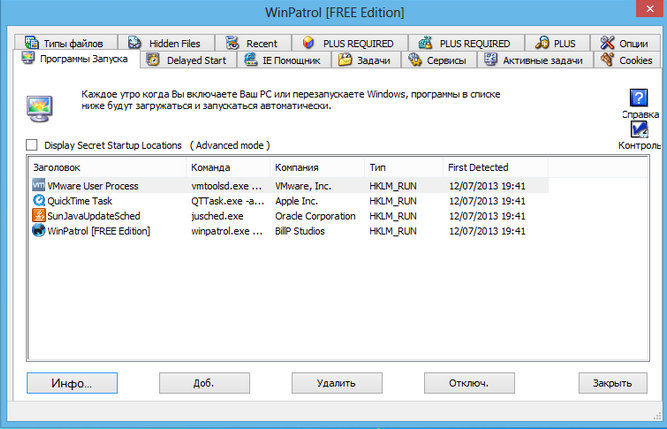Open the PLUS tab
667x429 pixels.
point(557,43)
